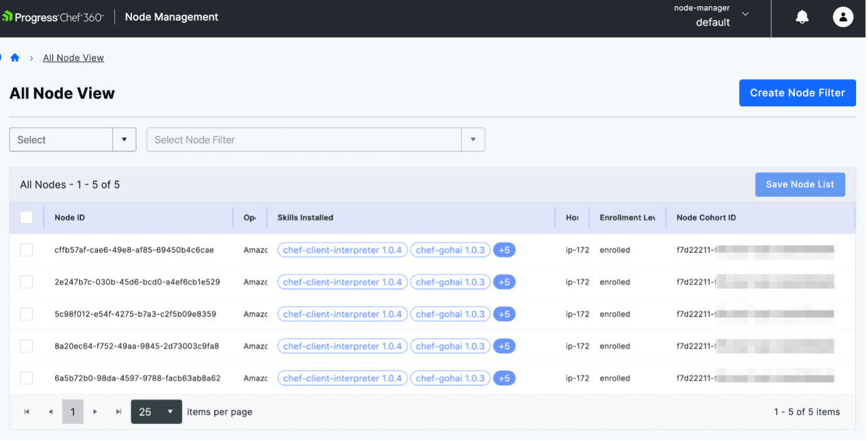Click the Node ID column header

pyautogui.click(x=70, y=217)
